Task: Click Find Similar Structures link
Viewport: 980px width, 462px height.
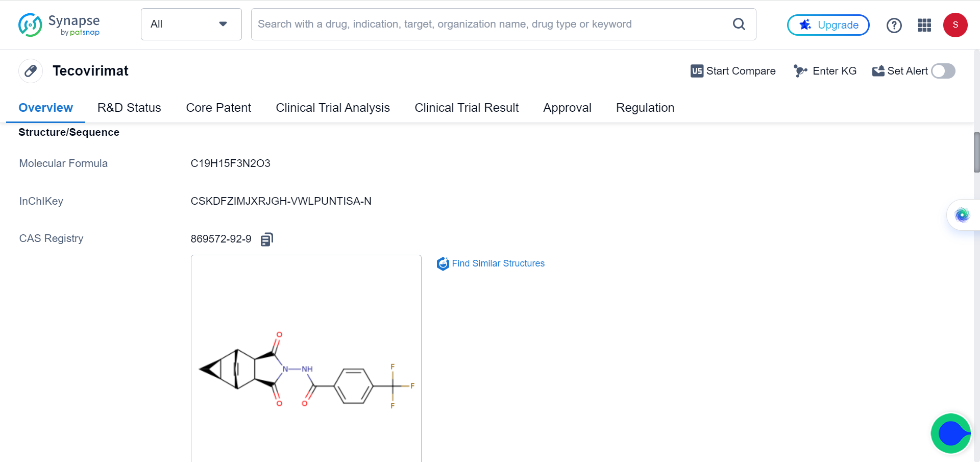Action: 498,263
